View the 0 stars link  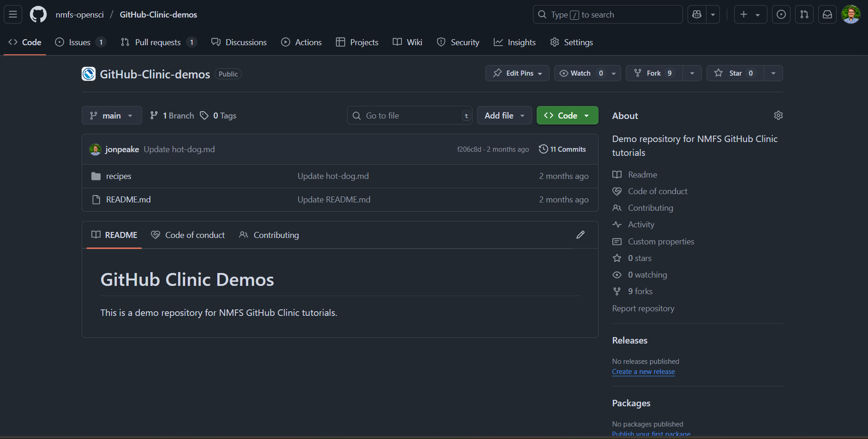coord(632,258)
